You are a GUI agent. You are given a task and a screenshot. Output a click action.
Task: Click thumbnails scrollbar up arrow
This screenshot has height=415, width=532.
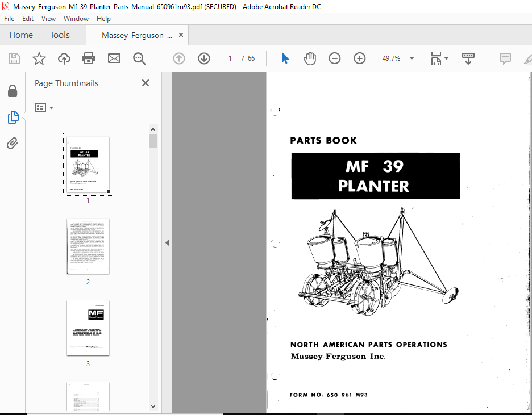(153, 129)
